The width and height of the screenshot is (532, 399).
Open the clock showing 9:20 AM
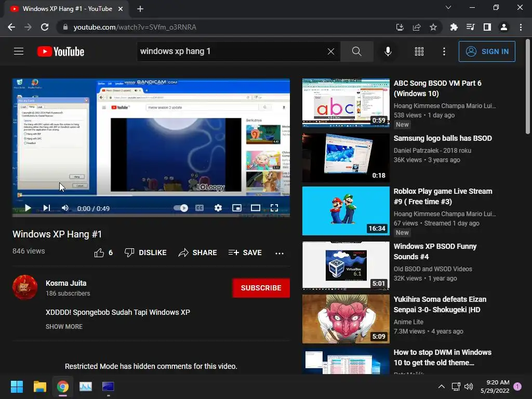495,387
